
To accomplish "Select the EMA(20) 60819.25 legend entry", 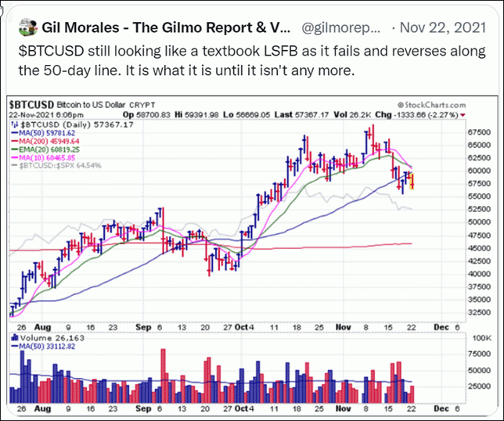I will tap(45, 149).
